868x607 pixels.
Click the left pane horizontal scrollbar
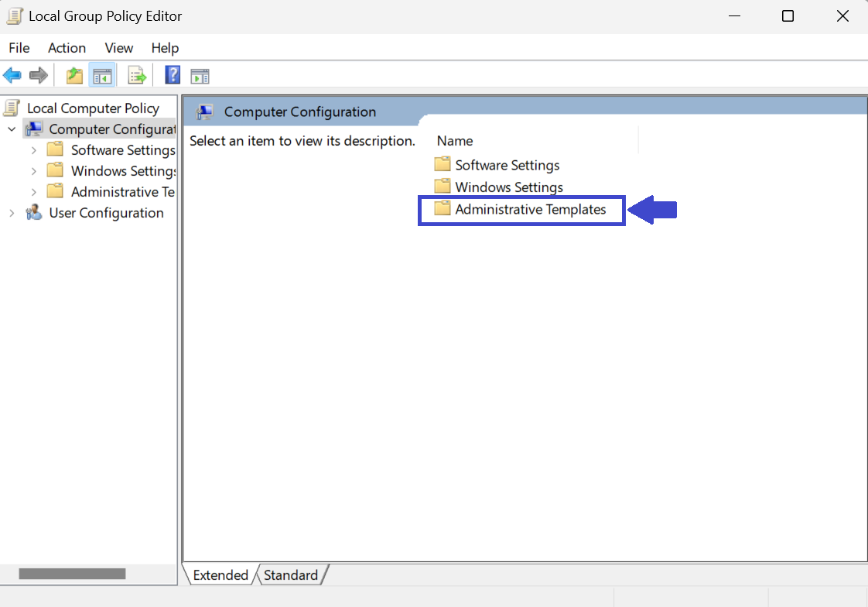point(72,574)
